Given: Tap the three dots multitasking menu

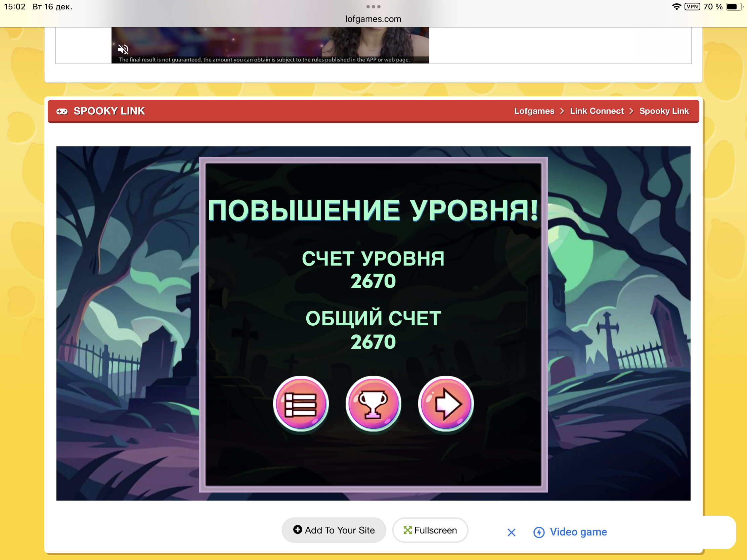Looking at the screenshot, I should [373, 7].
